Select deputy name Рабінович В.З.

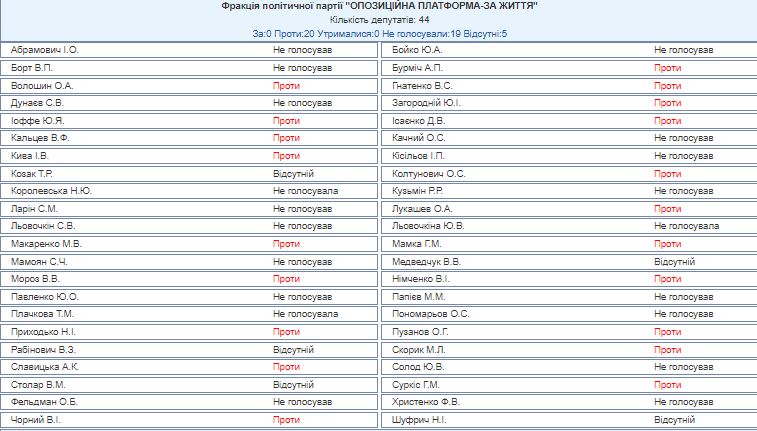point(44,350)
